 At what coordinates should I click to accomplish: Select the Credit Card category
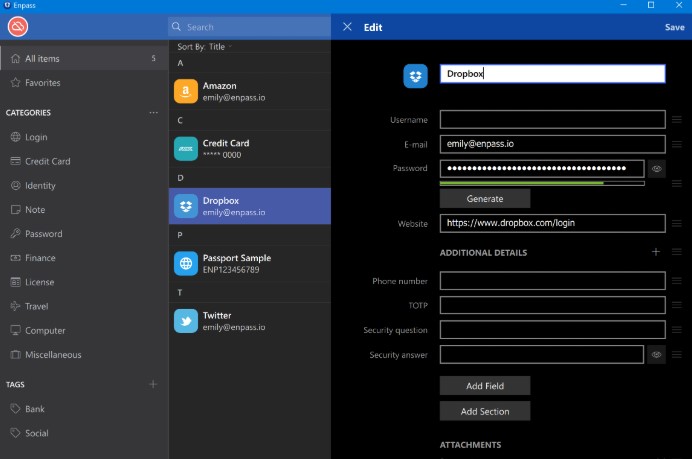click(47, 161)
